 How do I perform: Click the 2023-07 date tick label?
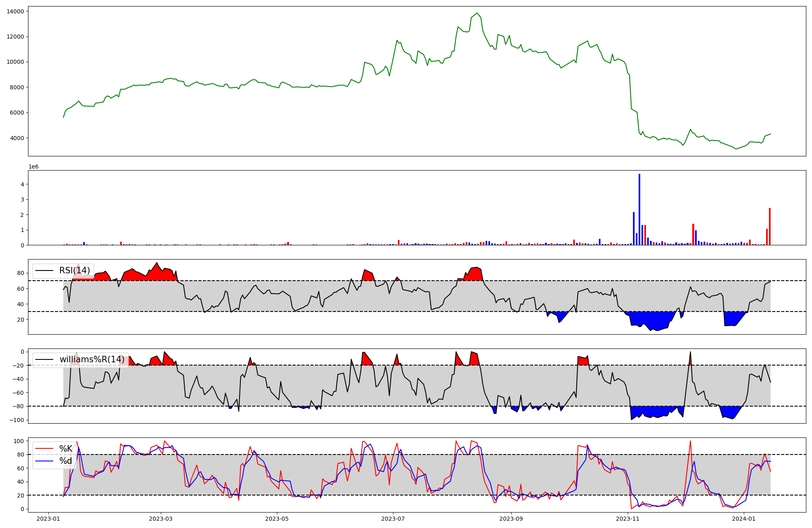coord(393,519)
